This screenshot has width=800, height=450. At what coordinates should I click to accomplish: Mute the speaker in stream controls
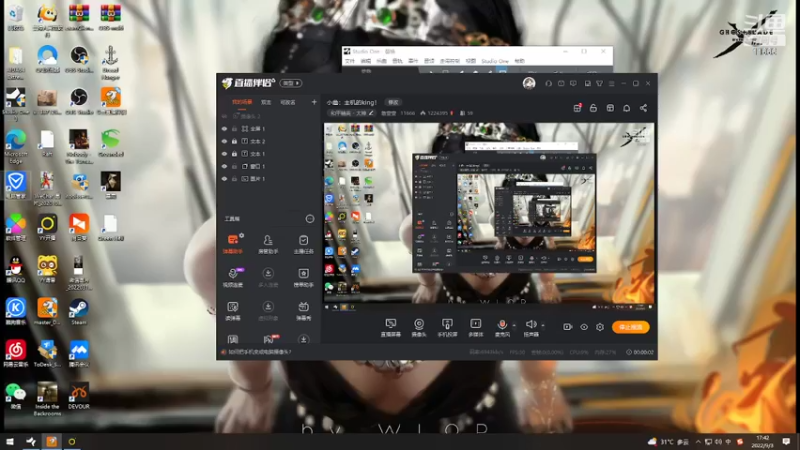[531, 328]
